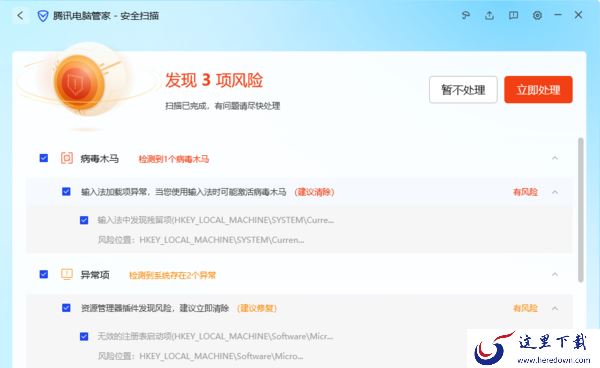The height and width of the screenshot is (368, 600).
Task: Click the 检测到1个病毒木马 text
Action: tap(174, 159)
